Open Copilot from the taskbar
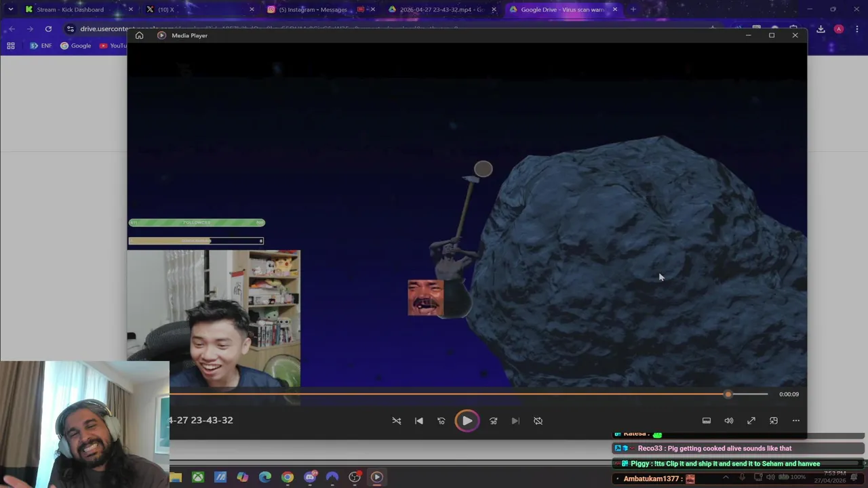This screenshot has height=488, width=868. pyautogui.click(x=243, y=477)
